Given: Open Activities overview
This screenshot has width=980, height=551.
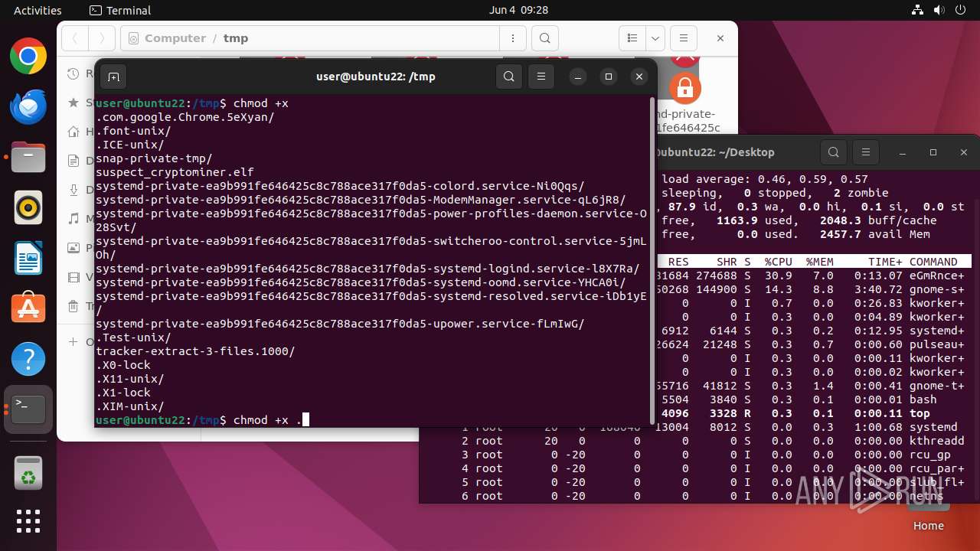Looking at the screenshot, I should (x=38, y=10).
